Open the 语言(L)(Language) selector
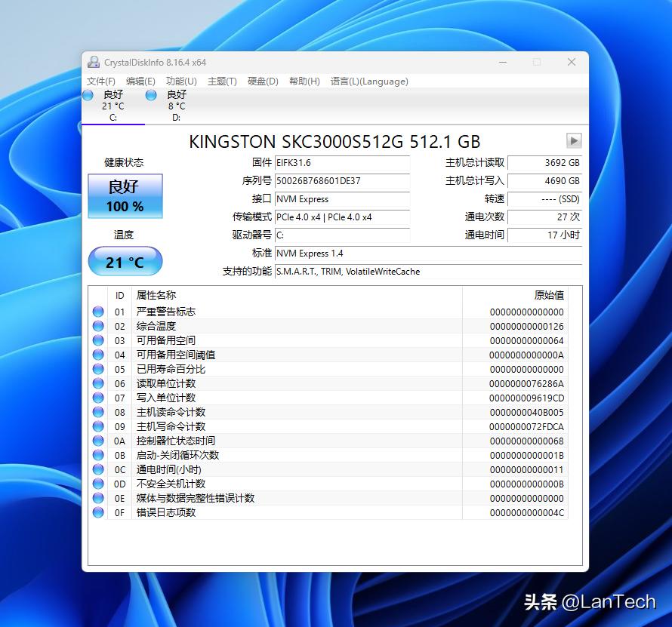This screenshot has height=627, width=672. coord(369,81)
